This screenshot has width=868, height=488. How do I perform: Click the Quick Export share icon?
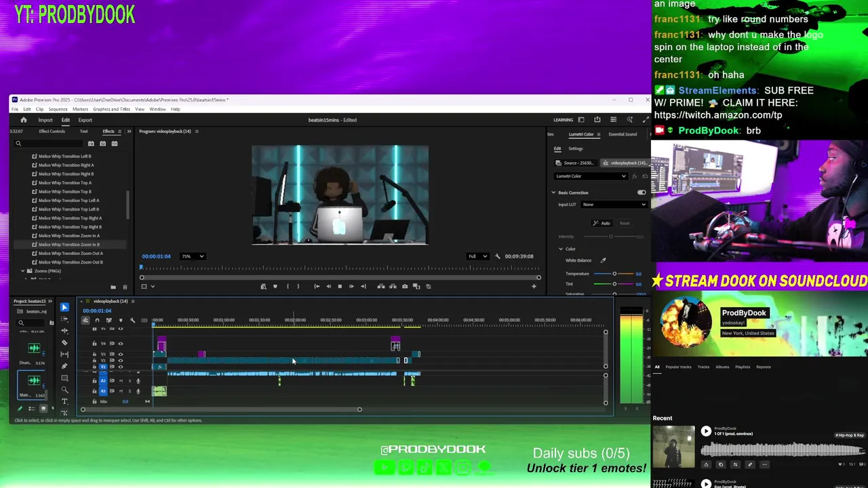tap(597, 120)
